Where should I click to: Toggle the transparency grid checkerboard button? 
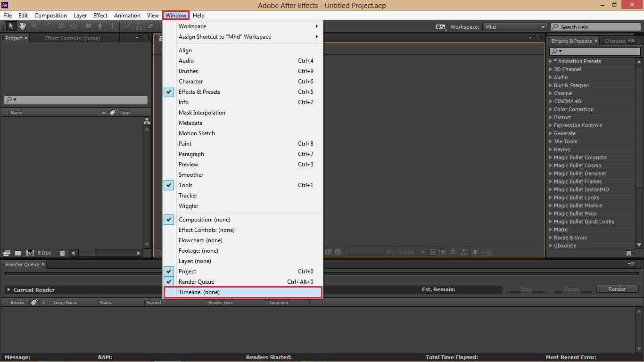(338, 252)
